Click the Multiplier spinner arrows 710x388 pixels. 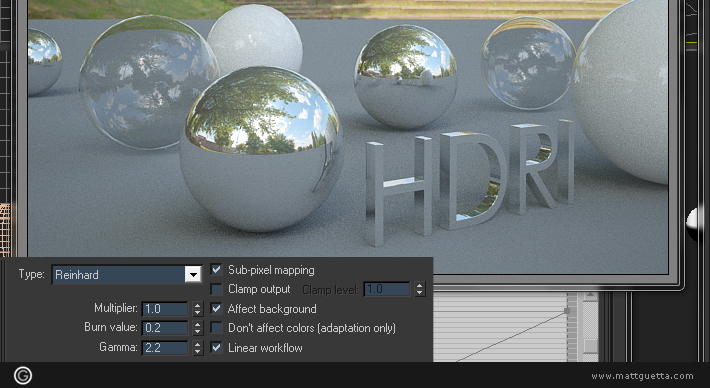pyautogui.click(x=197, y=309)
